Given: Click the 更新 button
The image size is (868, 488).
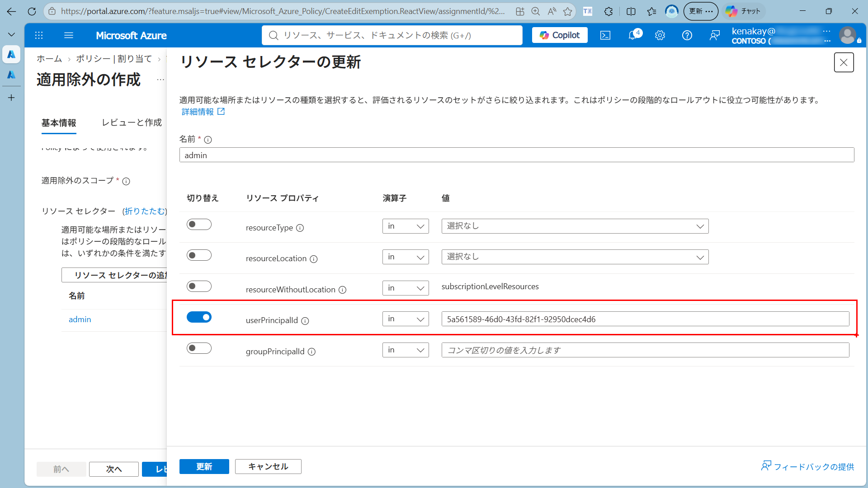Looking at the screenshot, I should (204, 467).
